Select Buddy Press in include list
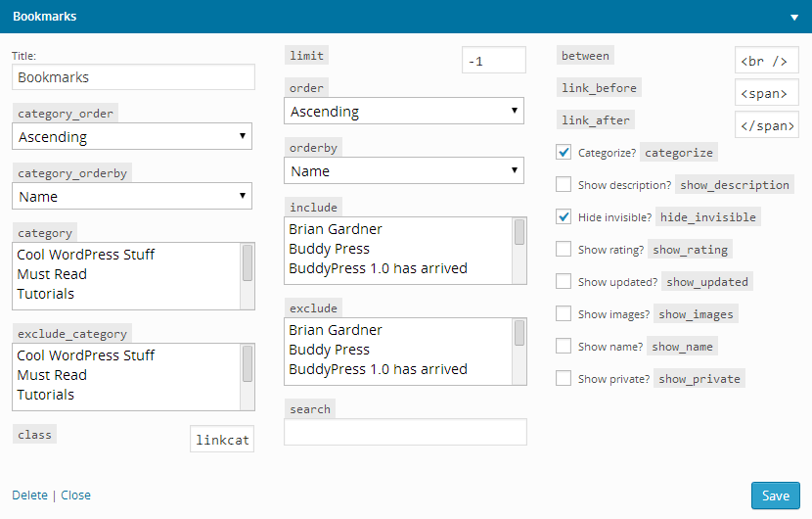Image resolution: width=812 pixels, height=519 pixels. [x=329, y=249]
